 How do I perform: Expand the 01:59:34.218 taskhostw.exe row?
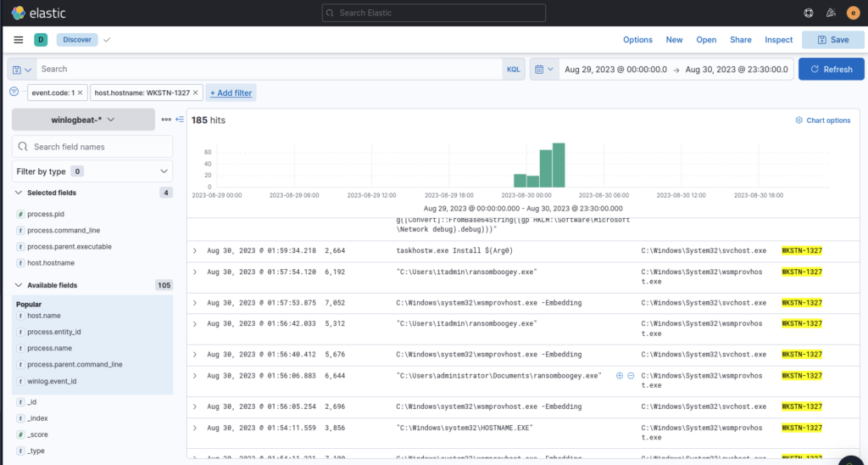point(195,250)
